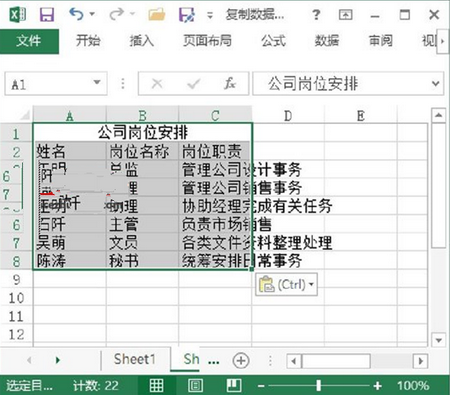Open Insert Function fx dialog
This screenshot has width=450, height=395.
pos(230,83)
